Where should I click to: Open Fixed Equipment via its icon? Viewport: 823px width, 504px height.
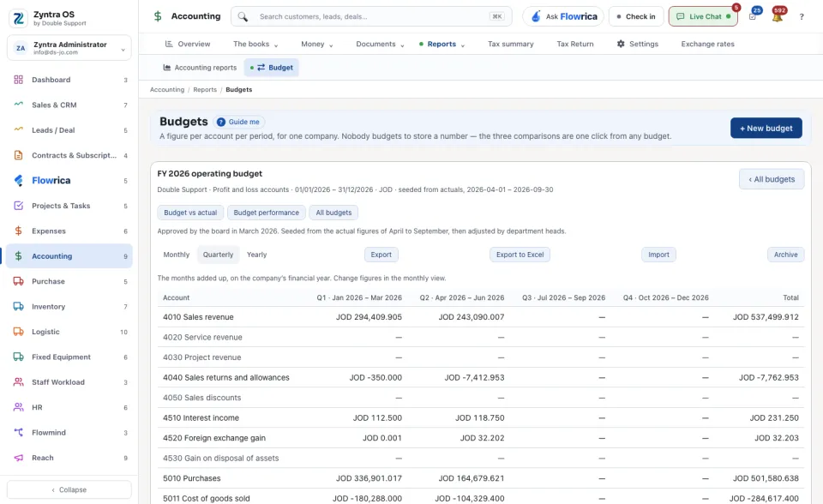(18, 357)
